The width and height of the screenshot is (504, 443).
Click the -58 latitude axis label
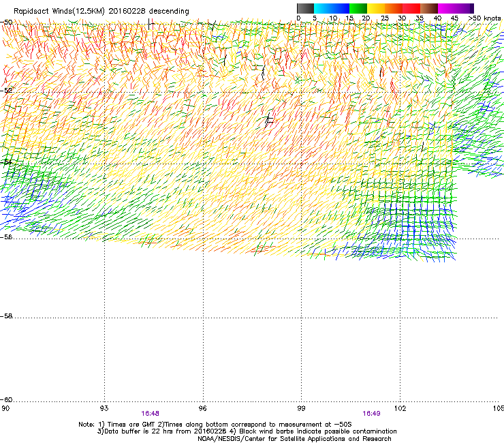(x=6, y=316)
